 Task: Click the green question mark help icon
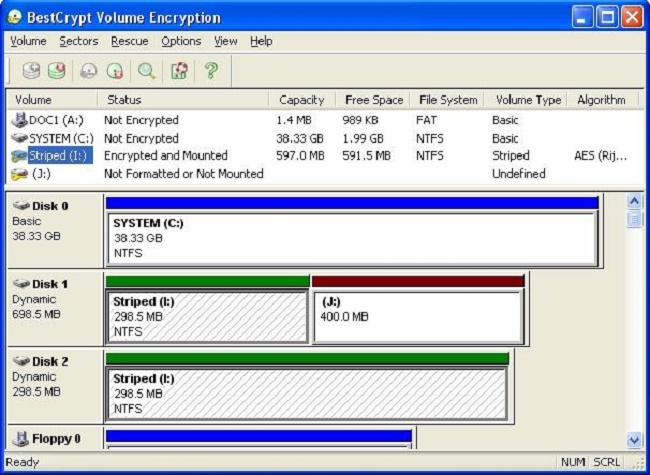[x=211, y=71]
